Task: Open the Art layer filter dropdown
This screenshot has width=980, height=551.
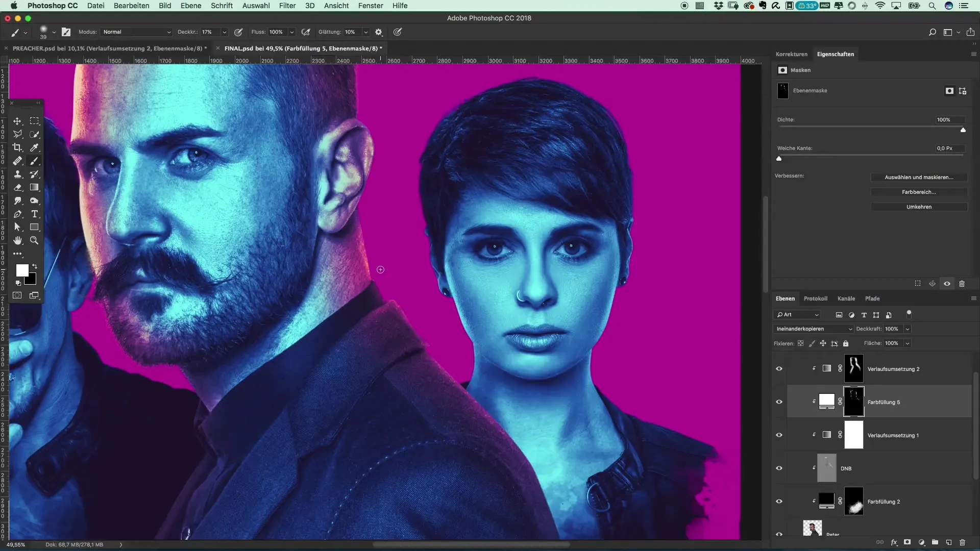Action: tap(797, 315)
